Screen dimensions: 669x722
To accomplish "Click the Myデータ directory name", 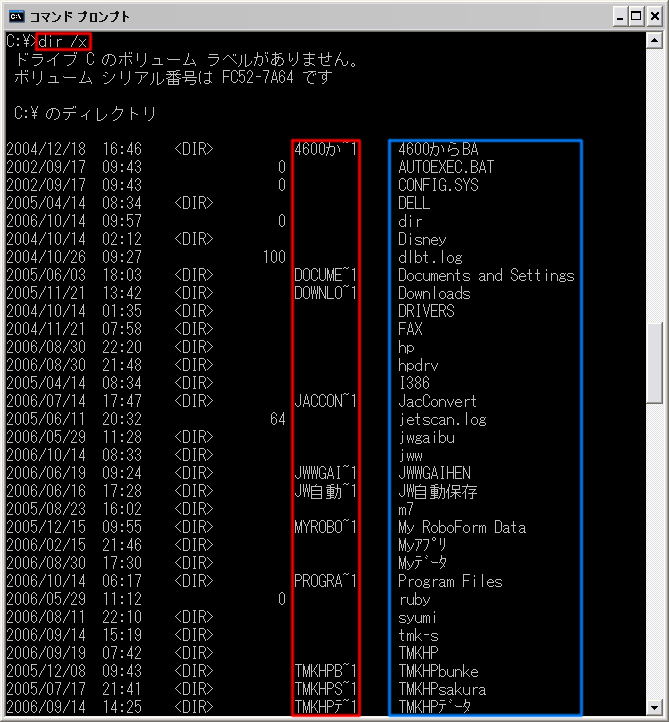I will pyautogui.click(x=422, y=564).
